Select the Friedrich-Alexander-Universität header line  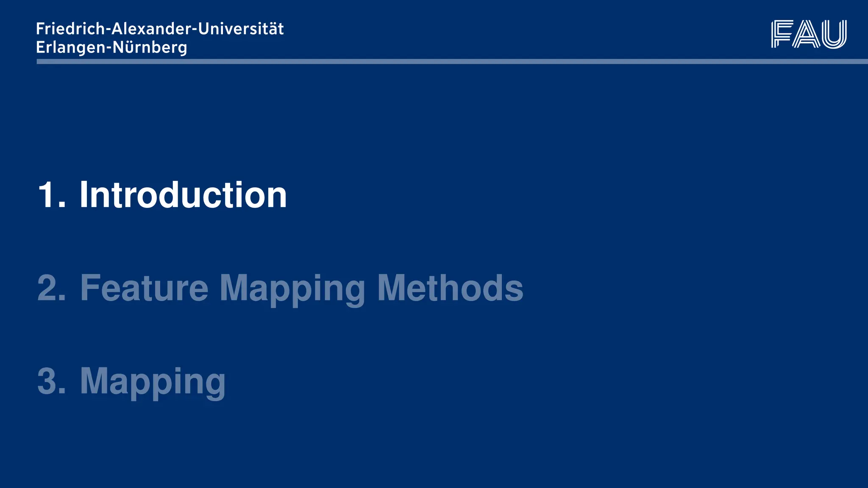[160, 29]
